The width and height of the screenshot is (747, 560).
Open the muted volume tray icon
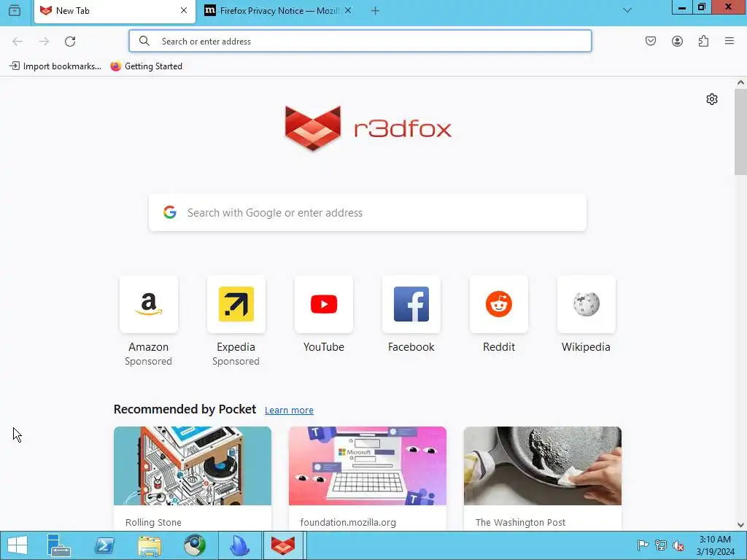(x=678, y=545)
